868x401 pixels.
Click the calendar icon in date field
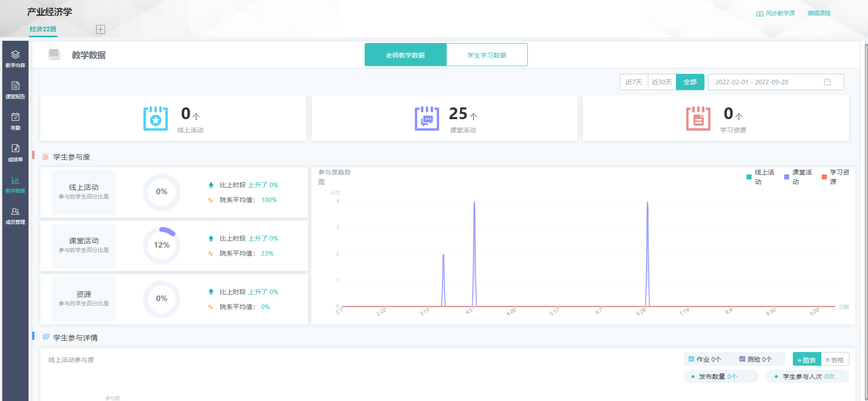(x=827, y=82)
